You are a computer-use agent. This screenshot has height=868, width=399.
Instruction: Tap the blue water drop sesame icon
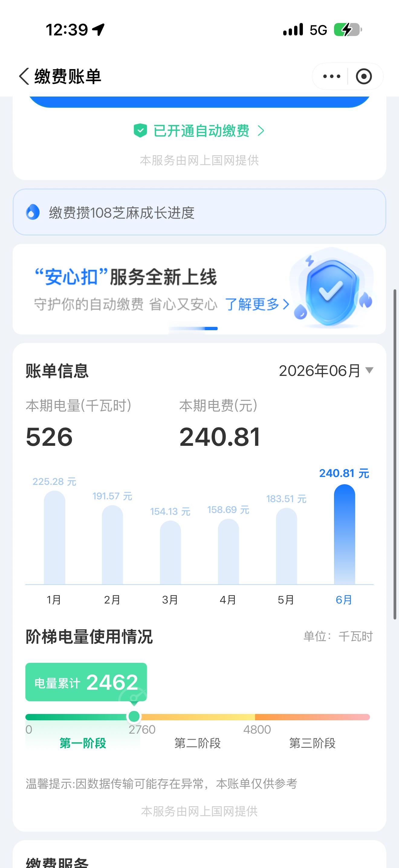point(33,212)
